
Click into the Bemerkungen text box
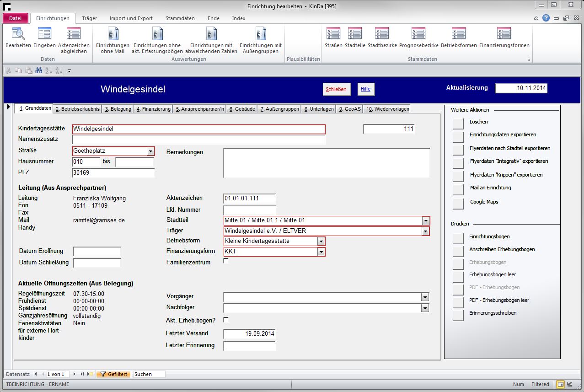327,163
